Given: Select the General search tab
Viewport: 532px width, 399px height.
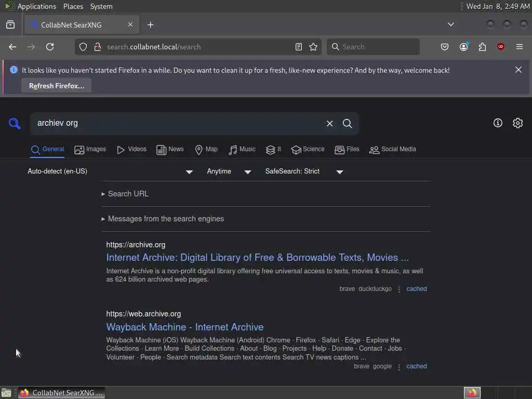Looking at the screenshot, I should point(47,150).
